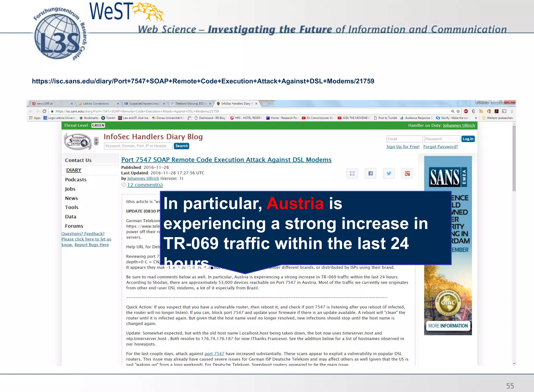The image size is (534, 392).
Task: Open Podcasts in the sidebar
Action: pos(76,180)
